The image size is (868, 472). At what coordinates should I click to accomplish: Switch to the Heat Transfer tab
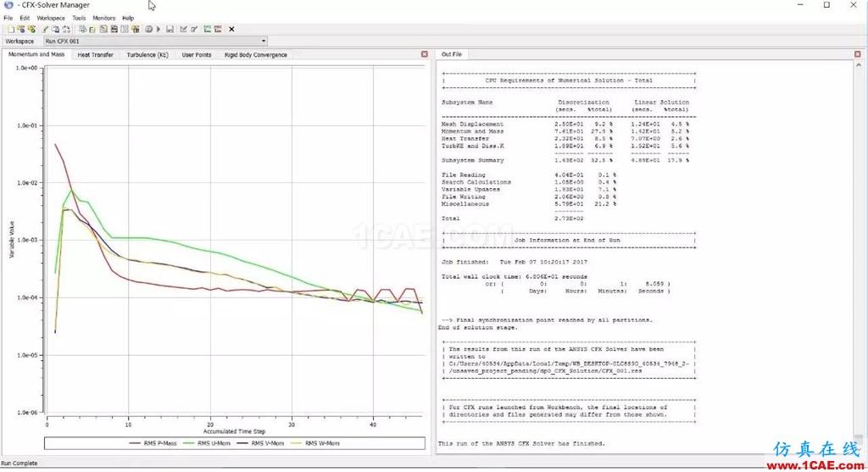click(x=95, y=55)
